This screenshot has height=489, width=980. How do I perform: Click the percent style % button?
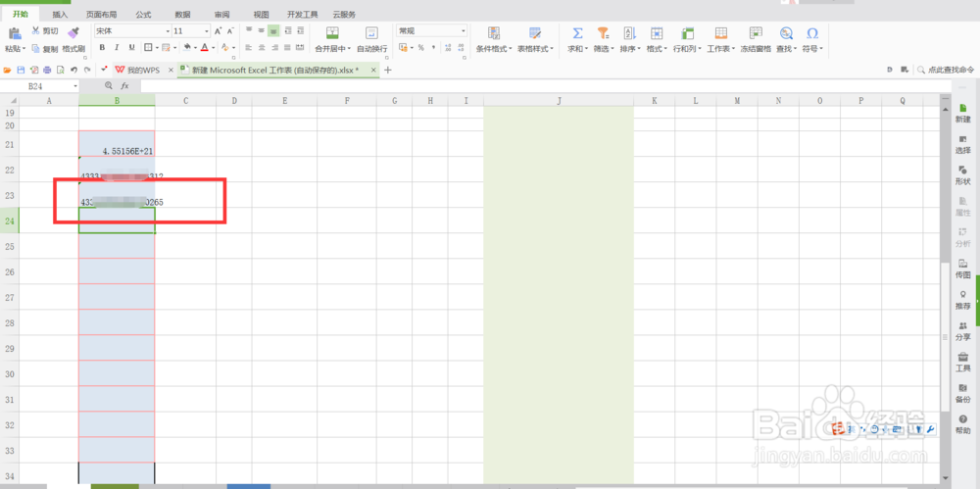click(420, 47)
